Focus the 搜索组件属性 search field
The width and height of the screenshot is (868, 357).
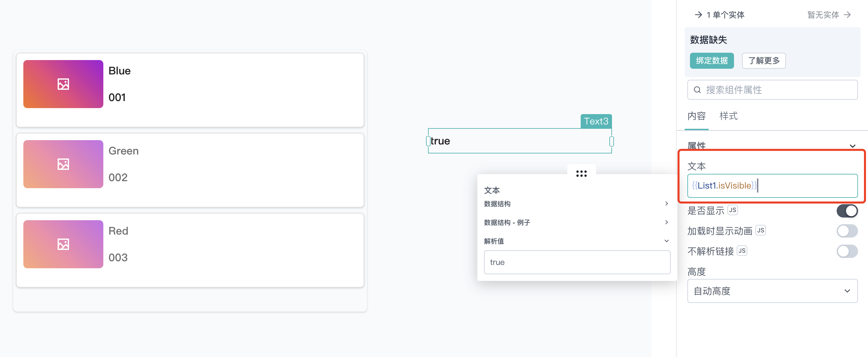click(772, 90)
